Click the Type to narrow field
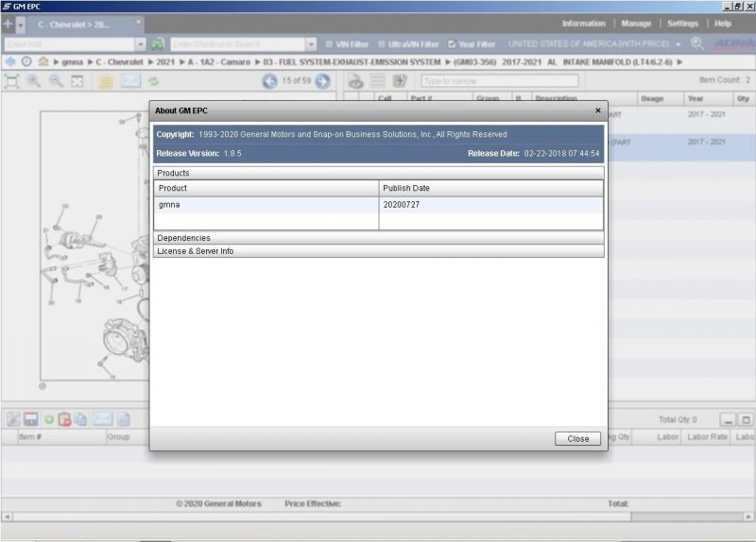The width and height of the screenshot is (756, 542). tap(500, 81)
